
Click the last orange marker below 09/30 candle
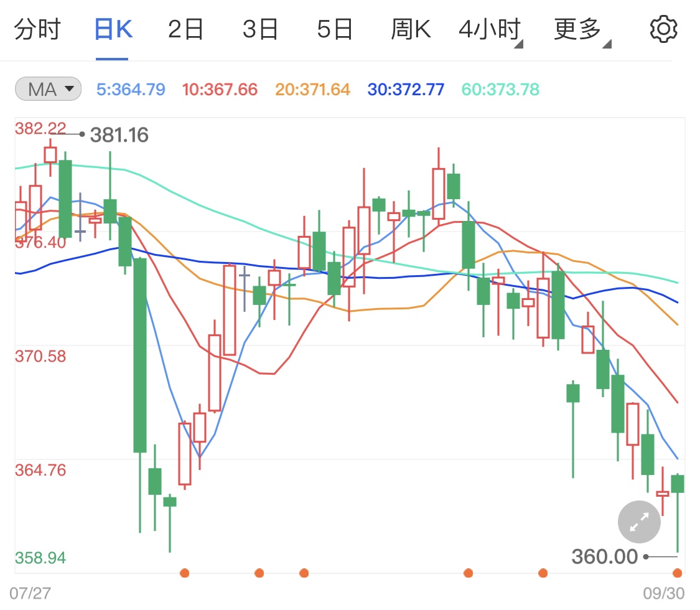point(677,573)
